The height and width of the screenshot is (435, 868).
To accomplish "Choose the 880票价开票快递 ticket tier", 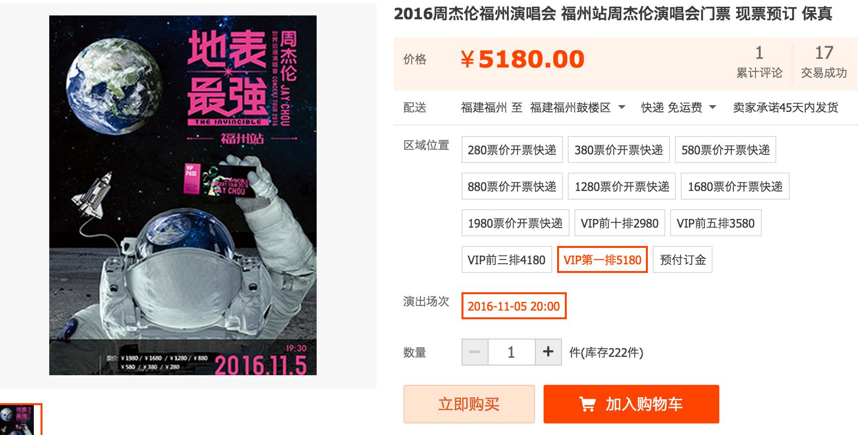I will tap(512, 187).
